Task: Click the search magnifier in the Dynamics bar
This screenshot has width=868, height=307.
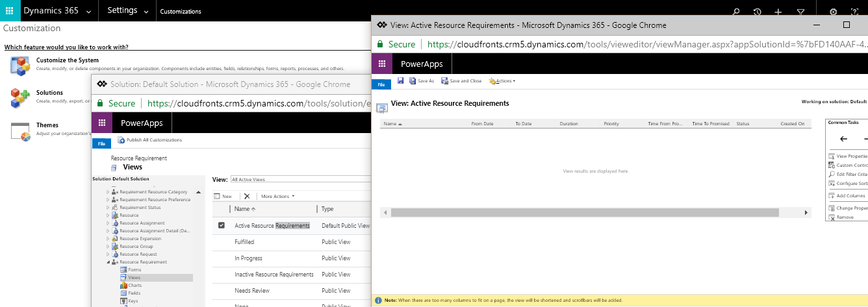Action: click(x=735, y=12)
